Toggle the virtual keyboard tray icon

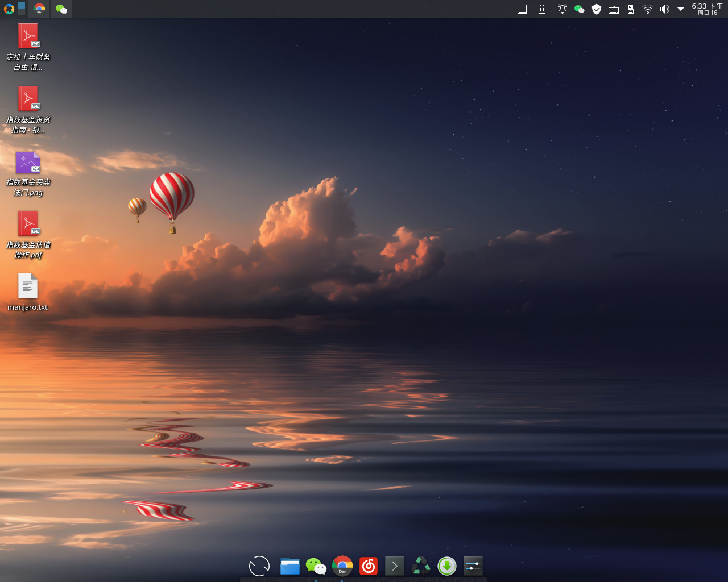pos(614,9)
